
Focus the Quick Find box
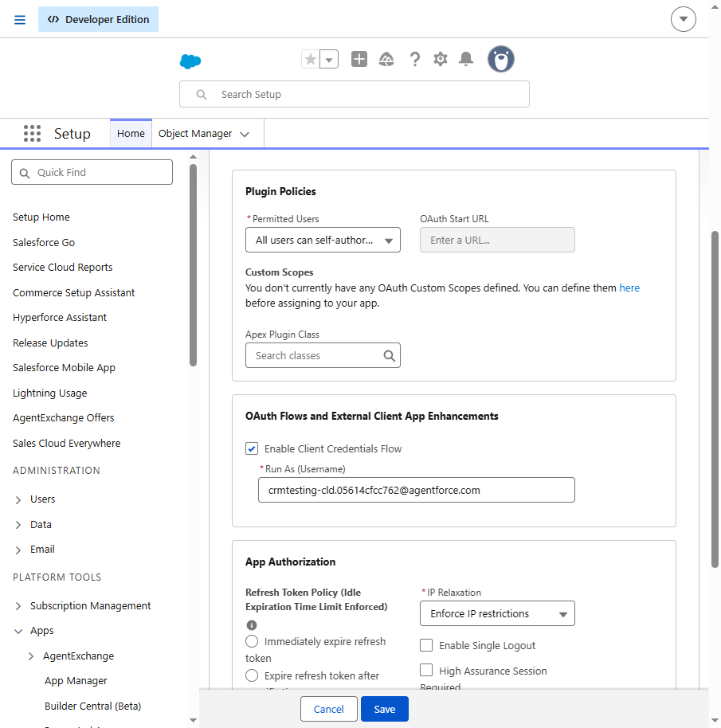click(92, 172)
